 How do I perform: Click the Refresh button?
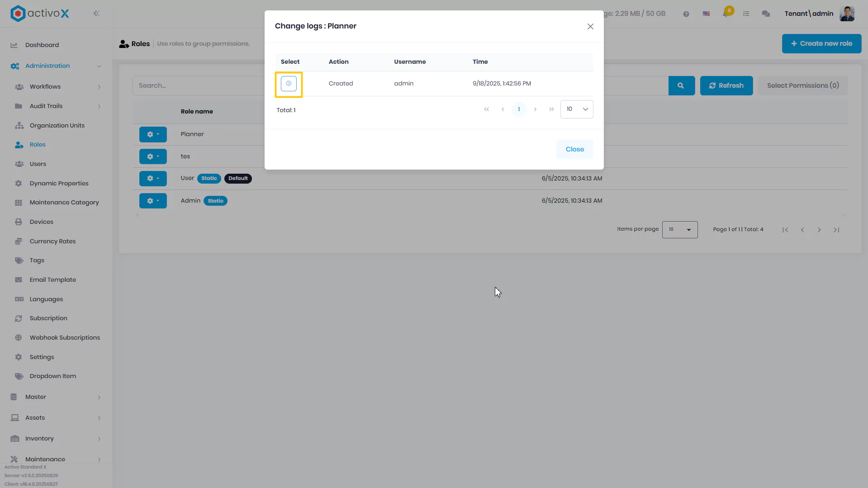coord(726,86)
